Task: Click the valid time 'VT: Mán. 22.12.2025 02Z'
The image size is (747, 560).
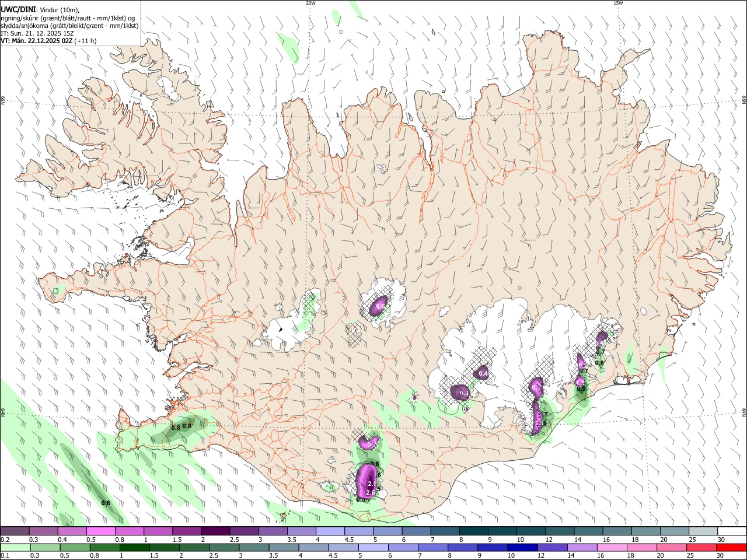Action: click(x=36, y=41)
